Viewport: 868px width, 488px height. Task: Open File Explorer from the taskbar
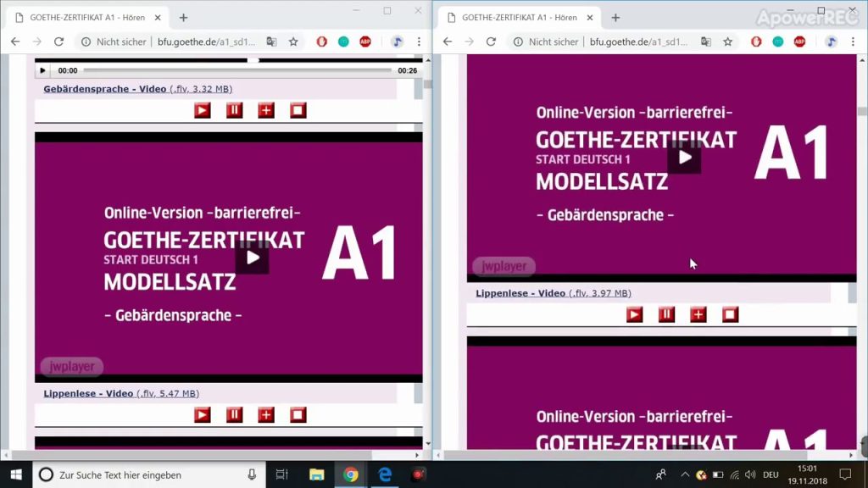tap(318, 474)
